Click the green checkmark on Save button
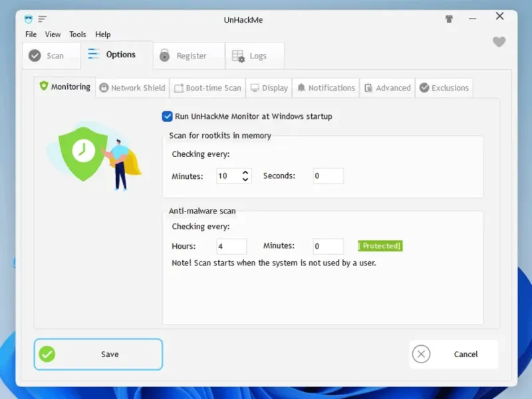 47,354
